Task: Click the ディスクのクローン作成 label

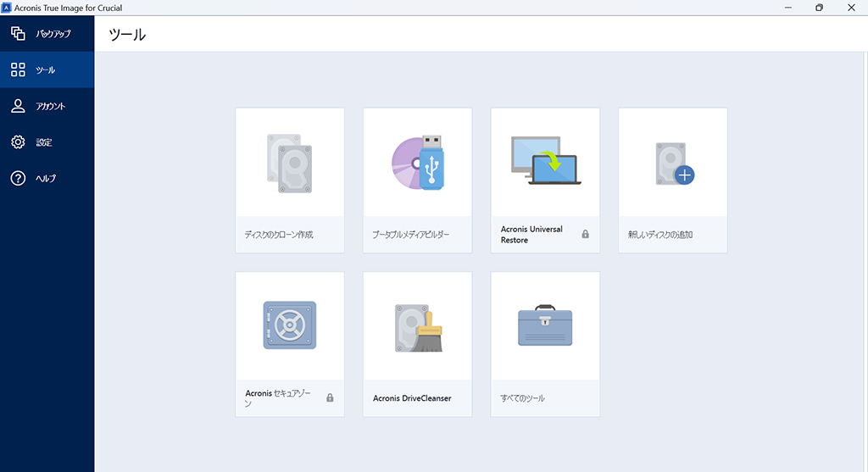Action: pos(279,235)
